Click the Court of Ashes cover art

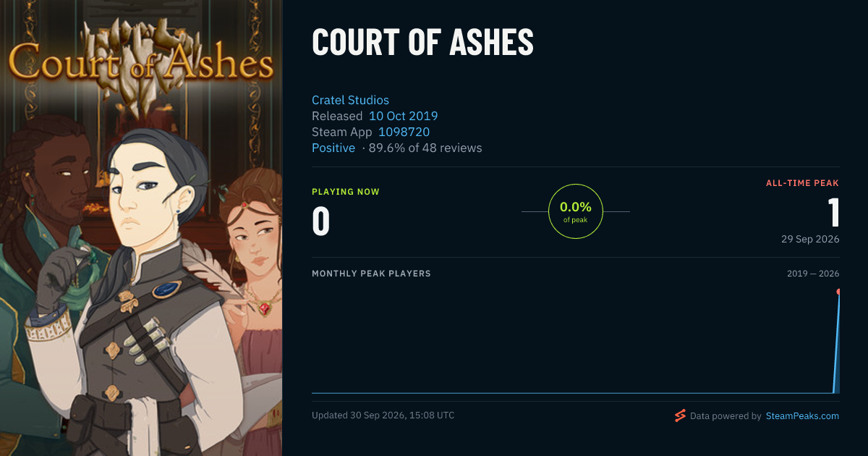[141, 228]
